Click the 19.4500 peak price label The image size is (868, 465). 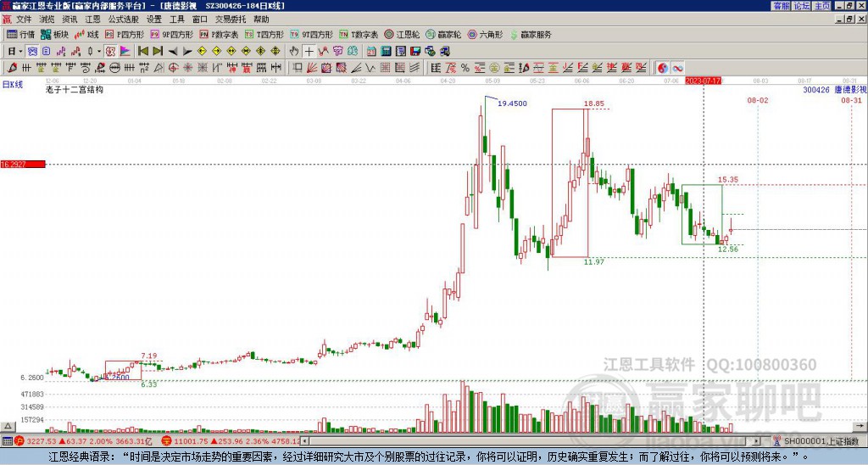tap(512, 104)
